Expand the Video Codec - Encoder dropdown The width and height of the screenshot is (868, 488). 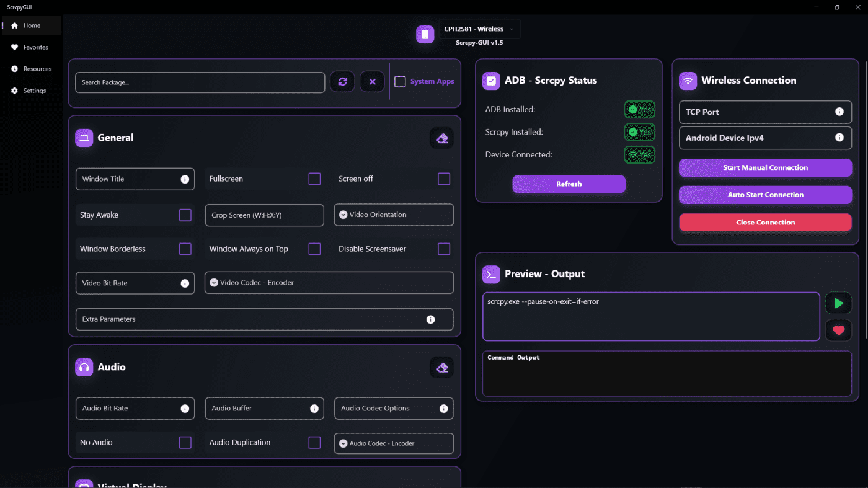[329, 283]
